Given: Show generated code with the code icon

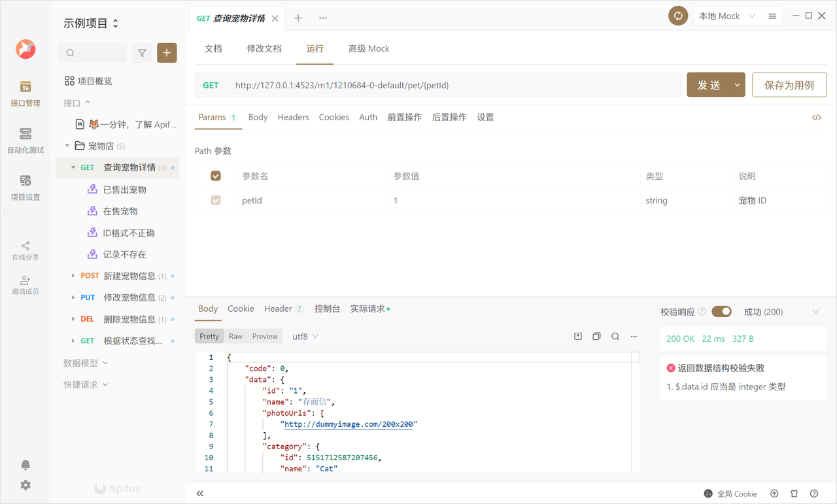Looking at the screenshot, I should [x=817, y=118].
